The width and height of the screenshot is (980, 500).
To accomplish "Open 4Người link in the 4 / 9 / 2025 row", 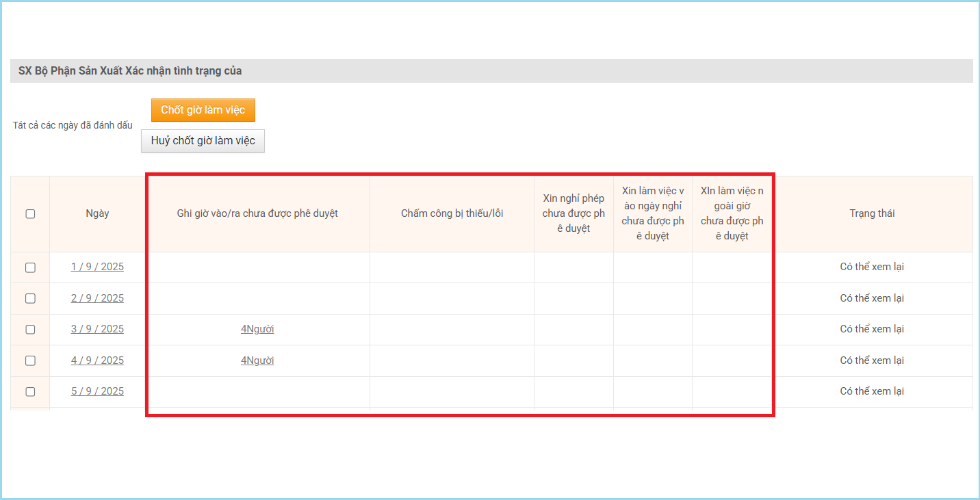I will click(257, 360).
